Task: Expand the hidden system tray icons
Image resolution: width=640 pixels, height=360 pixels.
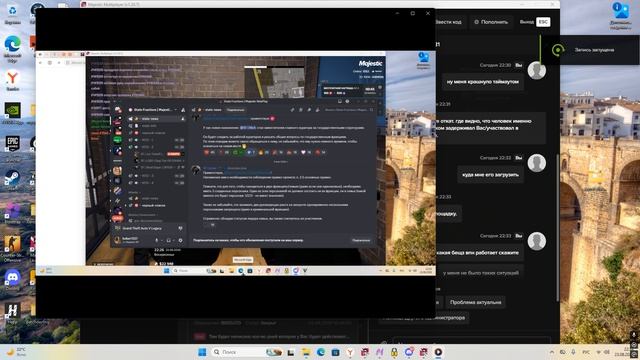Action: click(552, 352)
